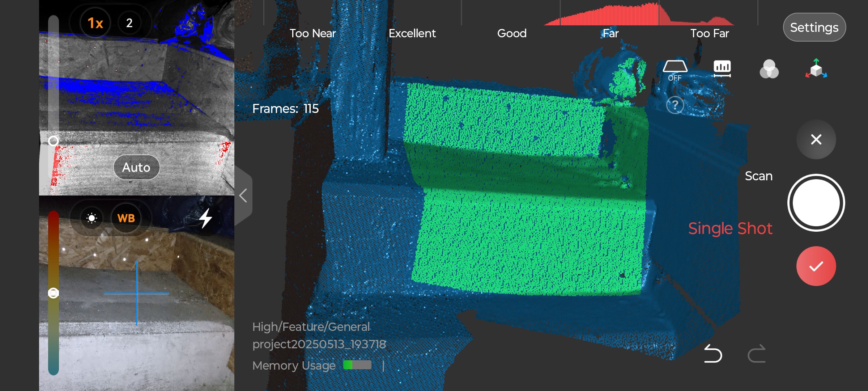This screenshot has height=391, width=868.
Task: Switch to 2x zoom level
Action: 129,23
